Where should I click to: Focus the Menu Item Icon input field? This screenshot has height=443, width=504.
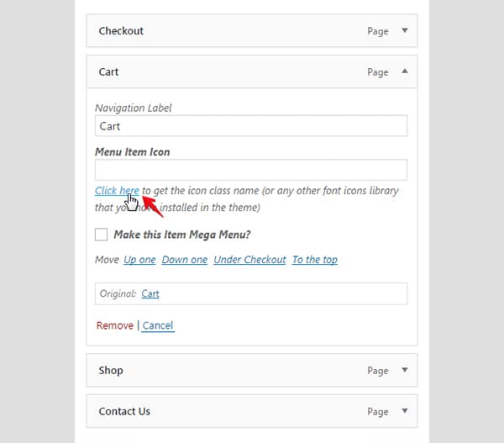[x=251, y=170]
